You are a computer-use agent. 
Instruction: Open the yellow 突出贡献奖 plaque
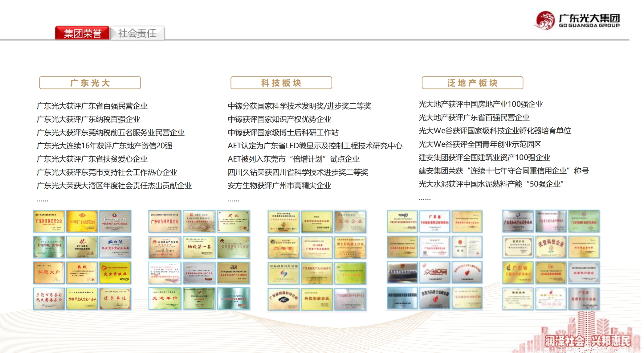click(115, 273)
